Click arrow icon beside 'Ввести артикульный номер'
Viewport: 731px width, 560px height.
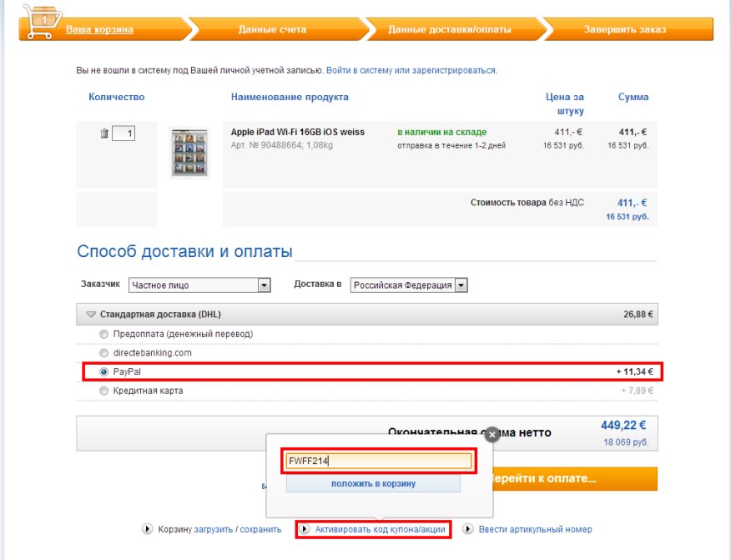[x=468, y=529]
